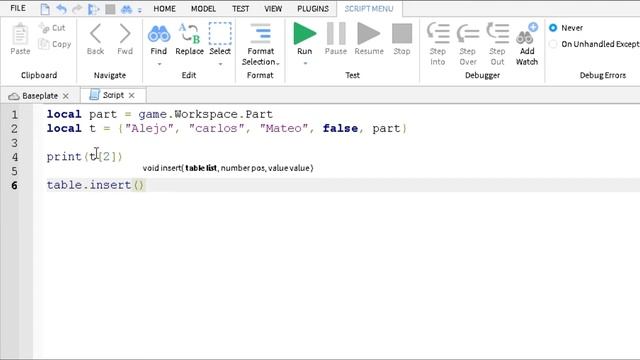This screenshot has height=360, width=640.
Task: Click the Step Into debugger icon
Action: click(438, 33)
